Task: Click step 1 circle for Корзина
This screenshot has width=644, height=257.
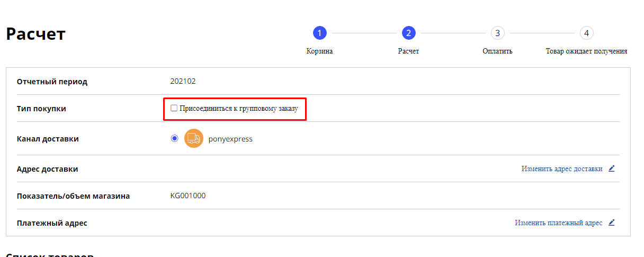Action: (x=319, y=33)
